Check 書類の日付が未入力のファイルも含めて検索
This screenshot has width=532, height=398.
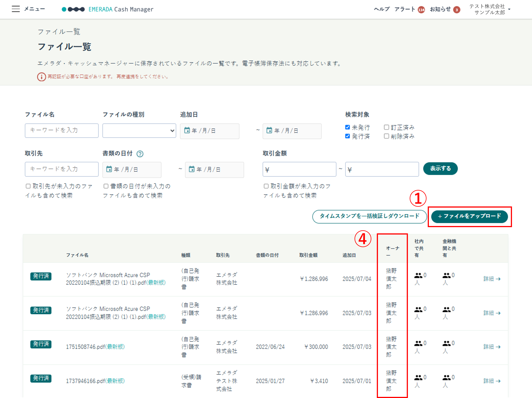pyautogui.click(x=106, y=186)
